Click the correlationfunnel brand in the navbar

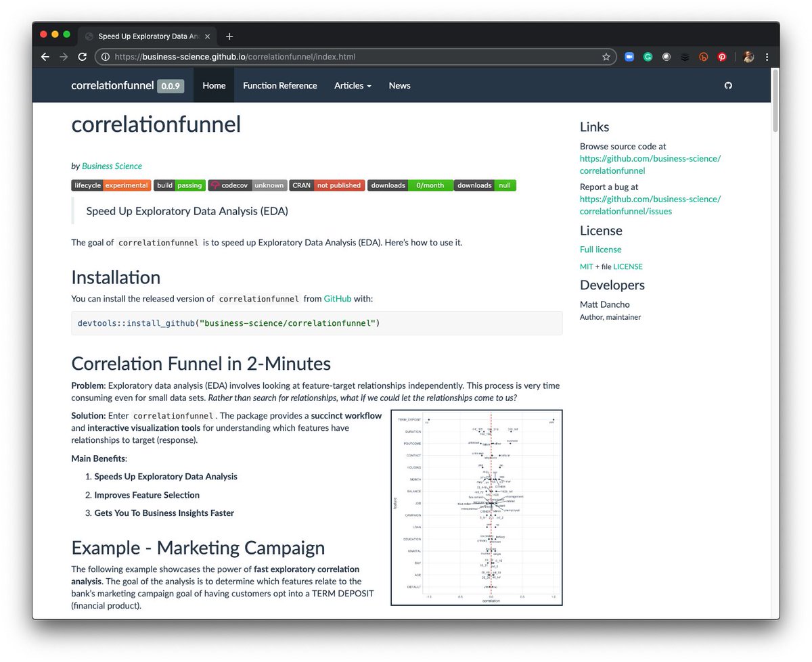(112, 86)
